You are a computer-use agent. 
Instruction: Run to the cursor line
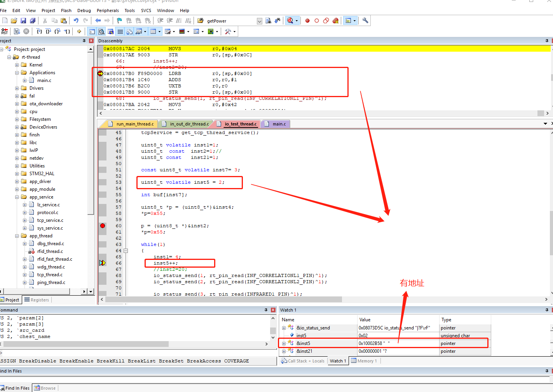(67, 31)
